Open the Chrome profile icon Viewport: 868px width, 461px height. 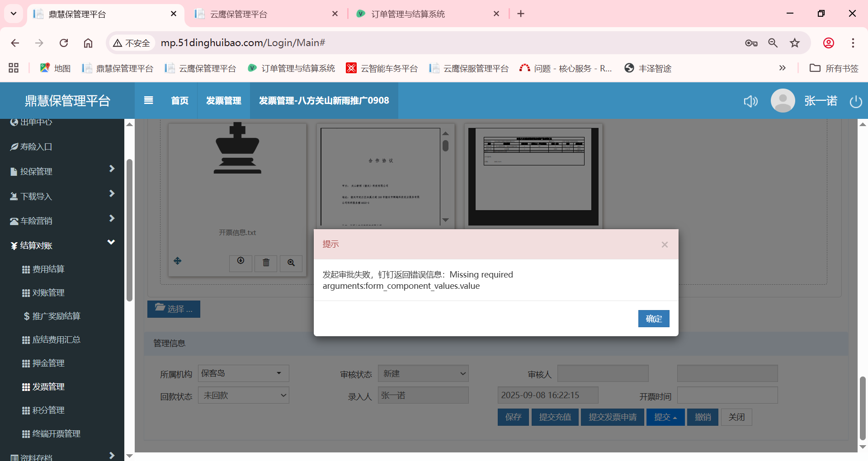tap(829, 43)
